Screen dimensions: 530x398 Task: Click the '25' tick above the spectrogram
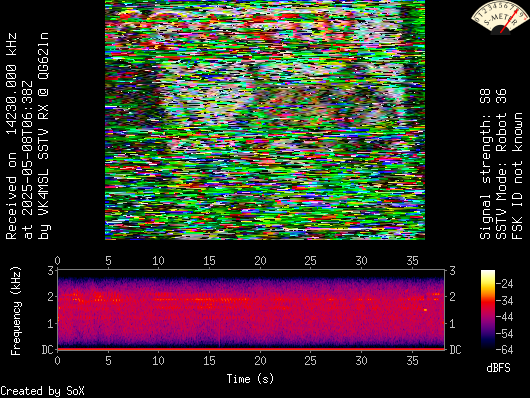pos(311,261)
